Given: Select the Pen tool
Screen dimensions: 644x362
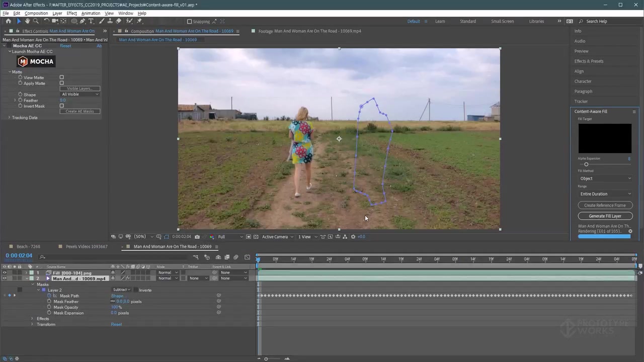Looking at the screenshot, I should pyautogui.click(x=82, y=21).
